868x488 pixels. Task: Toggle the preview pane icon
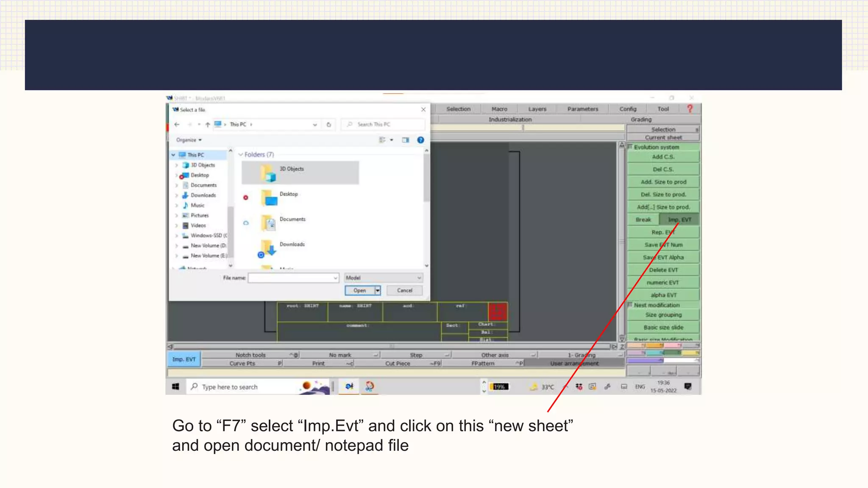(x=406, y=140)
